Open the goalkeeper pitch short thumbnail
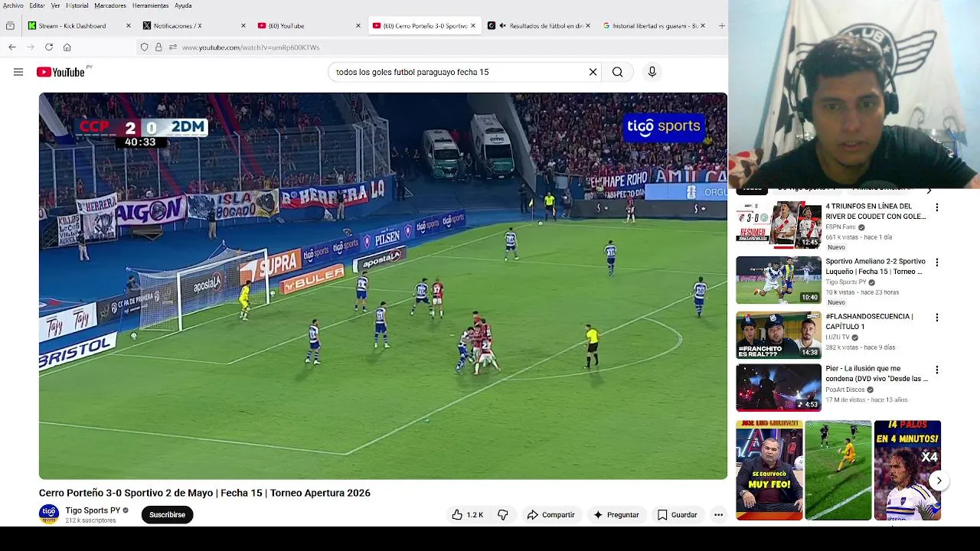Viewport: 980px width, 551px height. tap(838, 470)
